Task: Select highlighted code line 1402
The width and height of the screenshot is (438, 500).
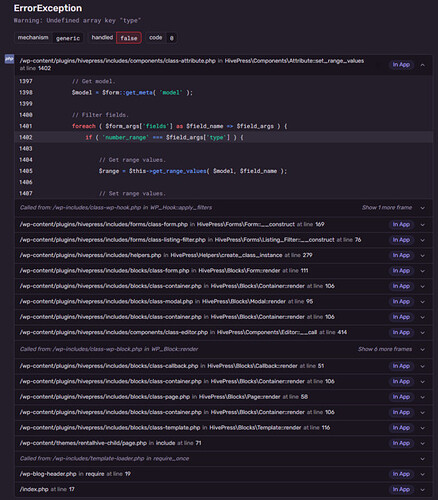Action: click(224, 137)
